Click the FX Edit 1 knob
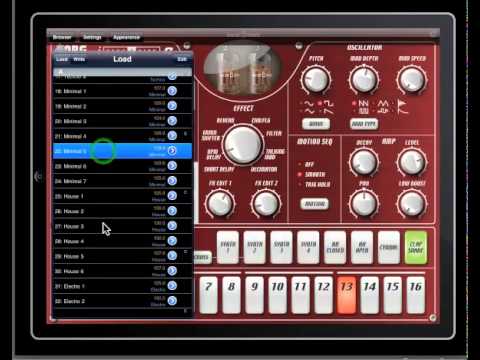The image size is (480, 360). 220,203
